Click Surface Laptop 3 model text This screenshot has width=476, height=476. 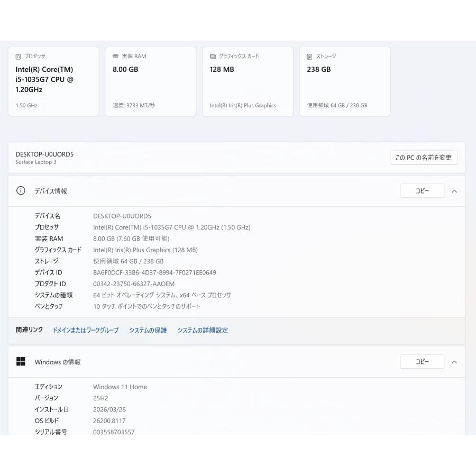pos(36,162)
